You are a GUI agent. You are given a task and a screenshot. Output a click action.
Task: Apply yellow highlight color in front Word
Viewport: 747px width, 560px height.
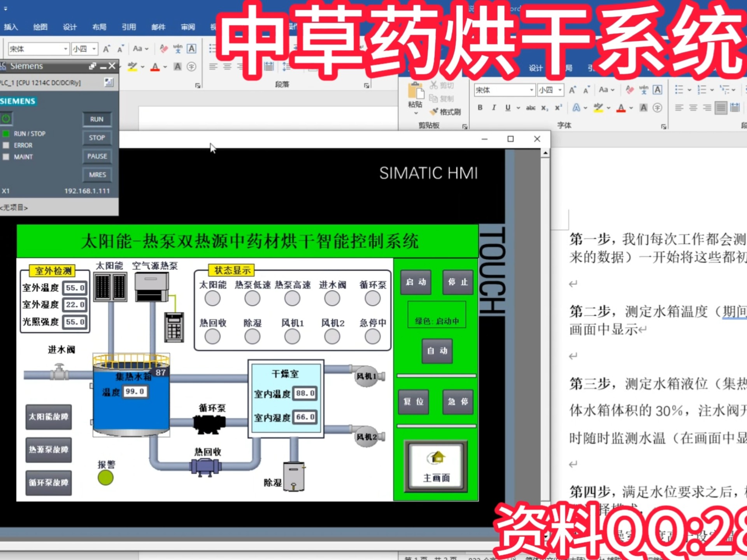(x=598, y=108)
